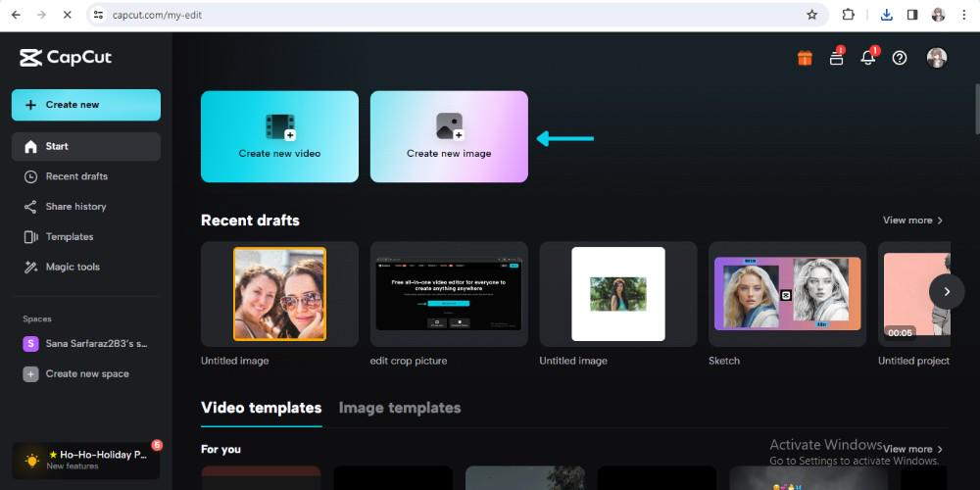Open the Start section
This screenshot has width=980, height=490.
(x=85, y=146)
